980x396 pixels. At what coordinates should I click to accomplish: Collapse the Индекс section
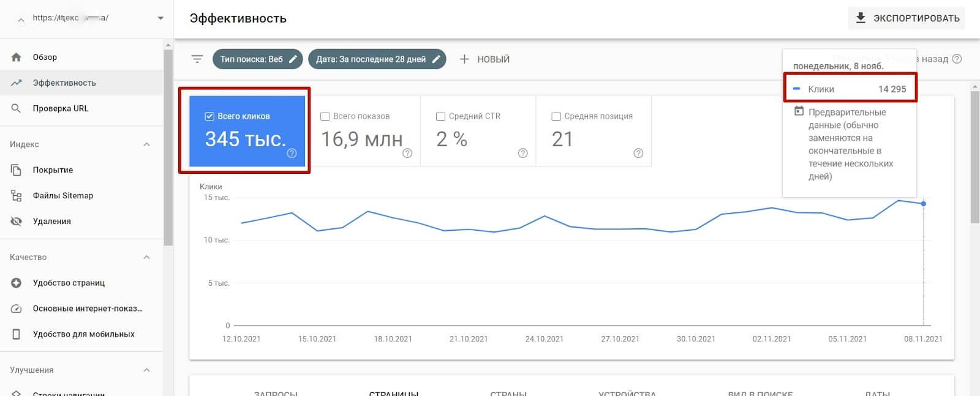point(146,144)
